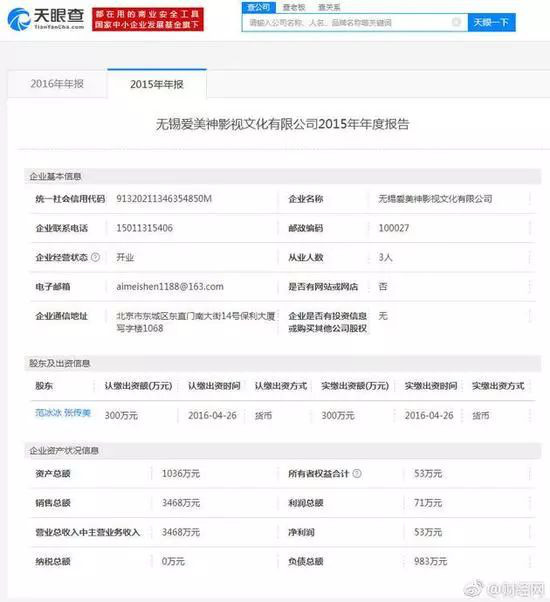550x602 pixels.
Task: Click the 天眼一下 search button
Action: pyautogui.click(x=491, y=22)
